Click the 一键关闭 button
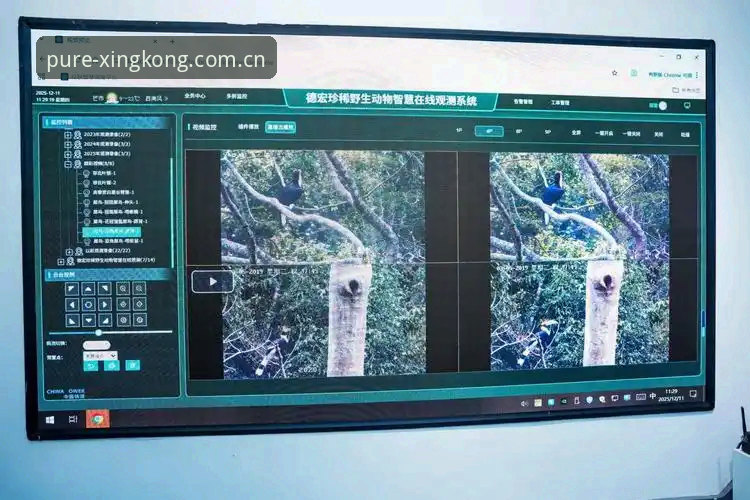 tap(631, 134)
